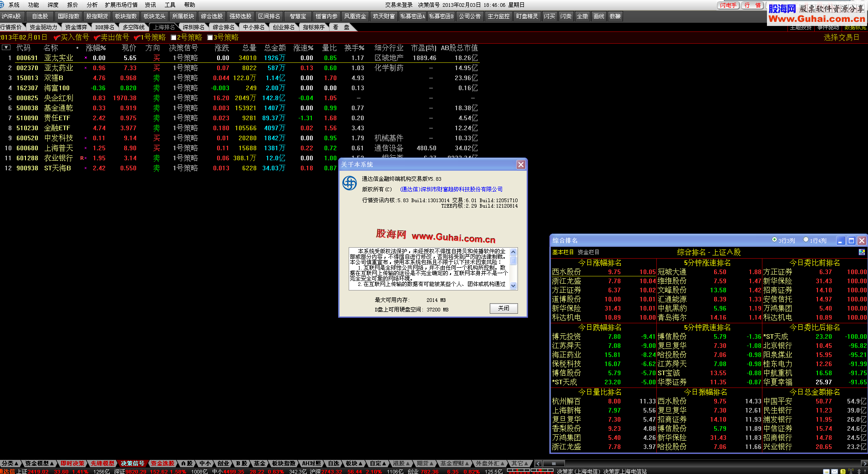Switch to the 创业排名 tab
This screenshot has height=474, width=868.
(x=284, y=27)
